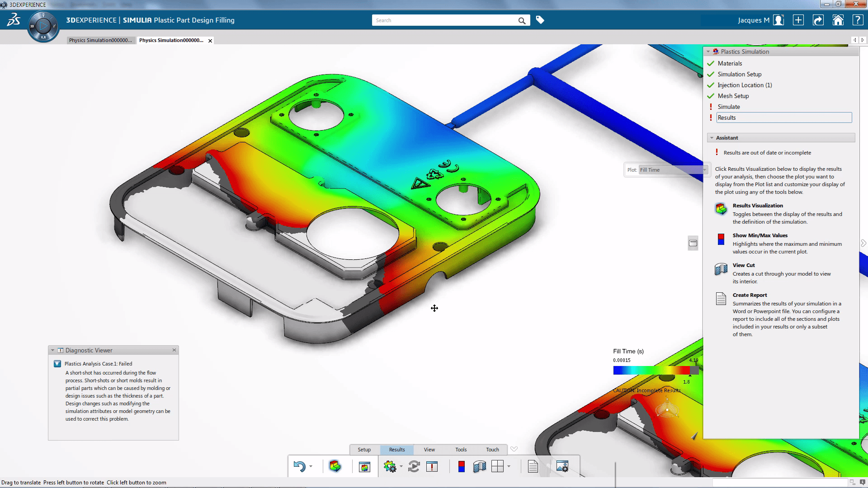The image size is (868, 488).
Task: Click the tag/bookmark icon in toolbar
Action: pyautogui.click(x=539, y=20)
